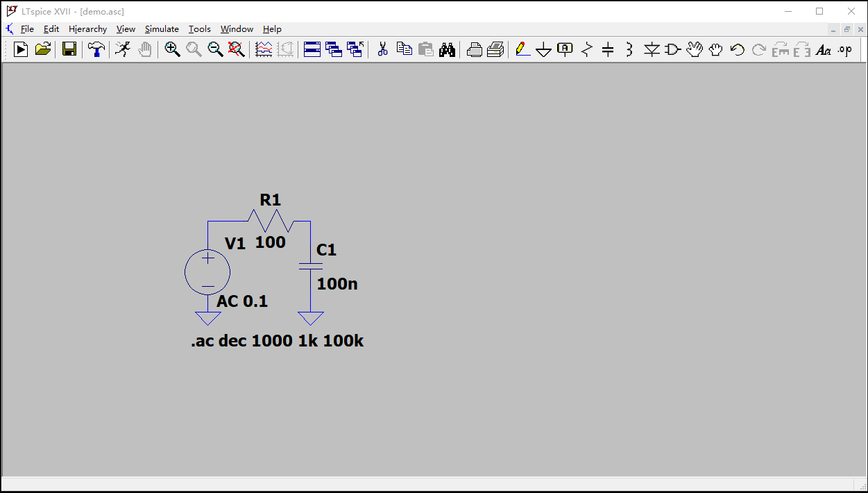Tile windows with the stacked panes icon
Screen dimensions: 868x493
coord(312,49)
